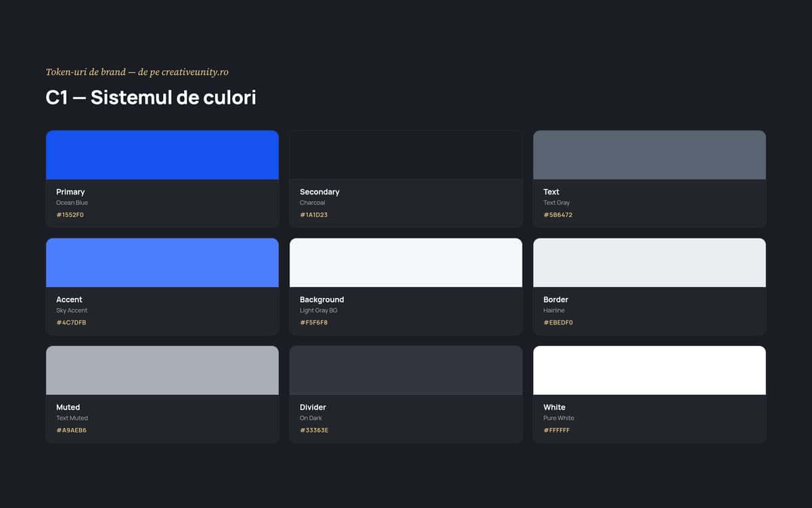Choose the Border Hairline color swatch
Viewport: 812px width, 508px height.
[650, 263]
